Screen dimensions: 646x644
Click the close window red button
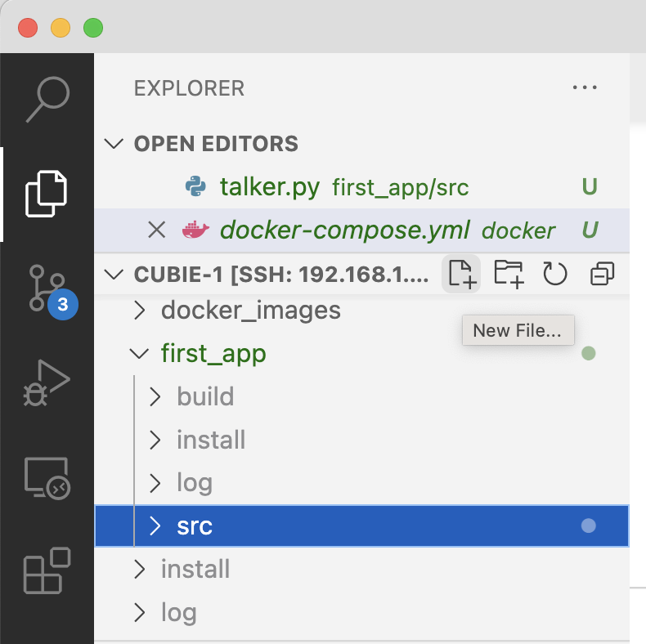click(28, 28)
